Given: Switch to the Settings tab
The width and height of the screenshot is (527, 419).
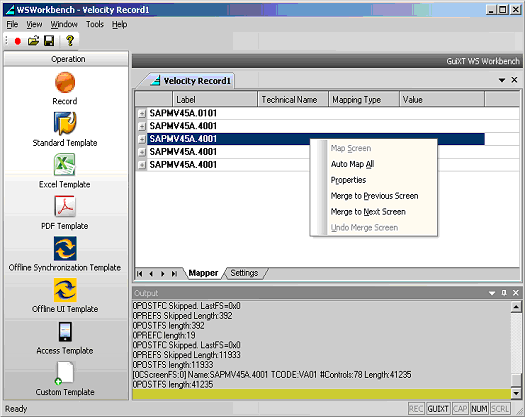Looking at the screenshot, I should (x=244, y=273).
